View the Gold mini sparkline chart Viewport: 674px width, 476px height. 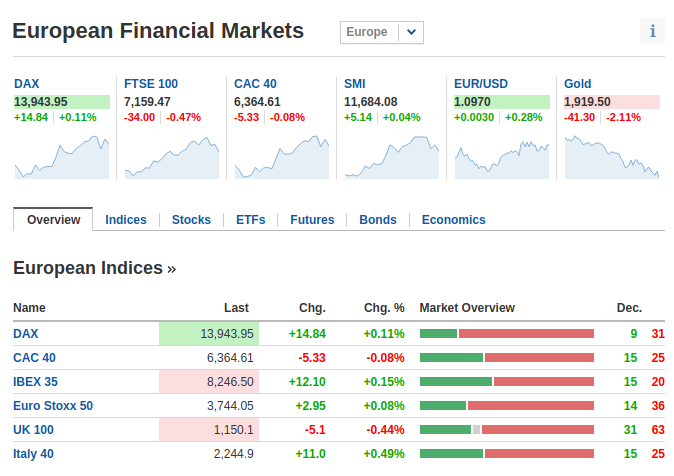tap(612, 157)
